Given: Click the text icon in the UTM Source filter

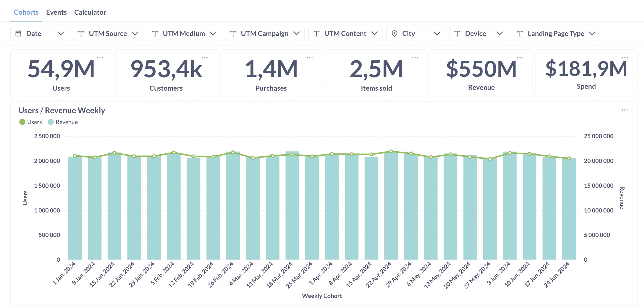Looking at the screenshot, I should (81, 33).
